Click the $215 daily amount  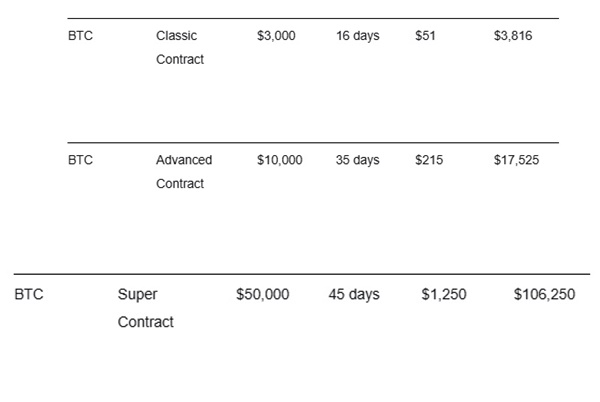point(429,160)
